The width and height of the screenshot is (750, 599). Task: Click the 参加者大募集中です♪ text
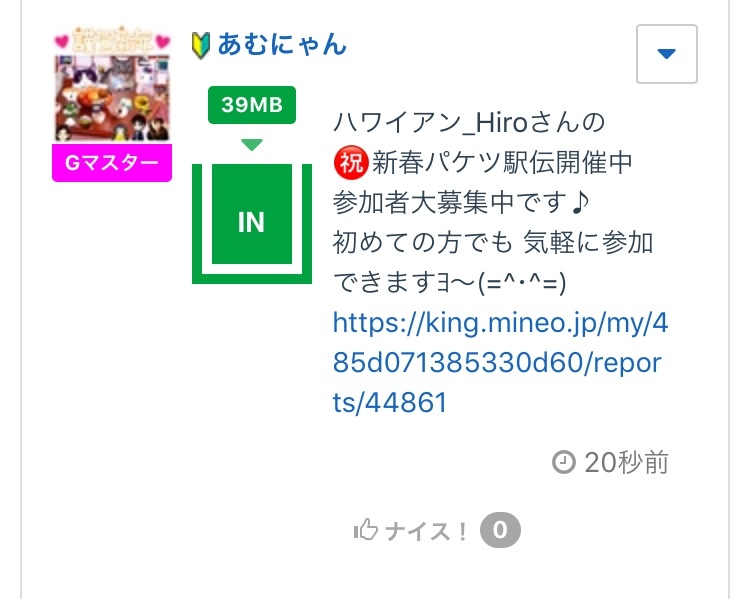pyautogui.click(x=461, y=202)
